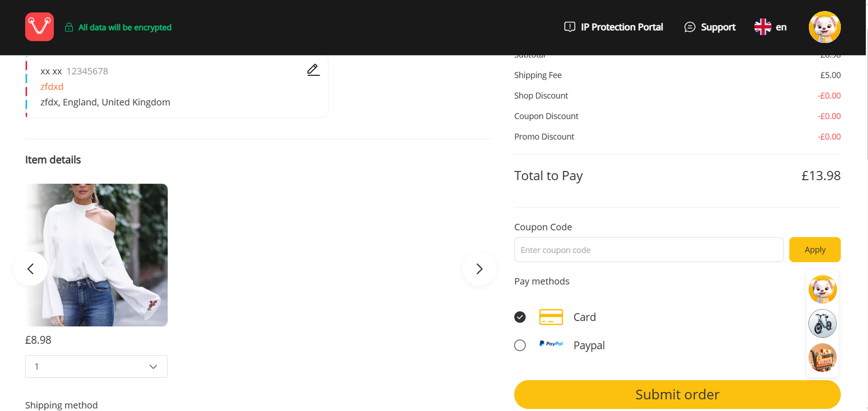Image resolution: width=868 pixels, height=411 pixels.
Task: Click the Wholesale cart floating icon
Action: point(823,358)
